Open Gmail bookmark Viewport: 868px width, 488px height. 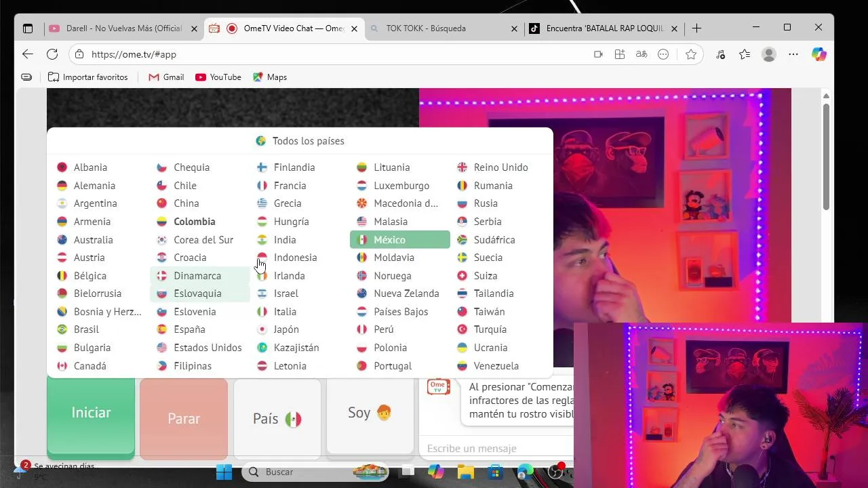coord(166,77)
